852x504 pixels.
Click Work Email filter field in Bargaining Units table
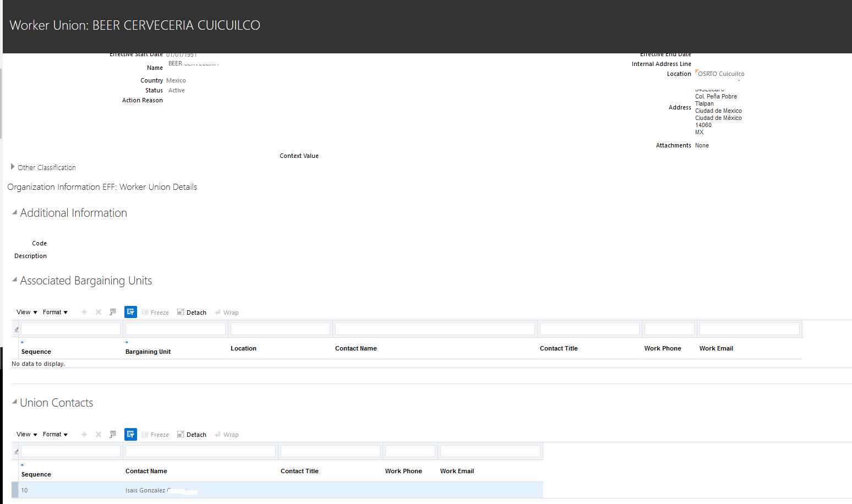(750, 329)
